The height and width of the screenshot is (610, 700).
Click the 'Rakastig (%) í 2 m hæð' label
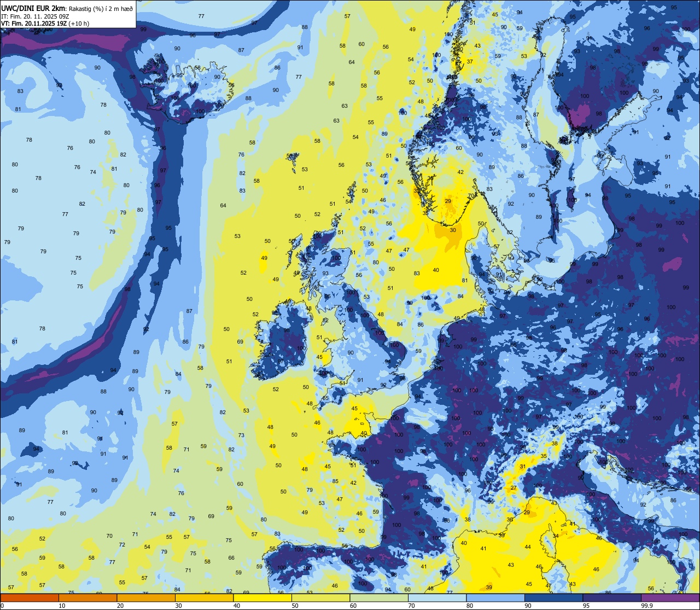click(100, 8)
